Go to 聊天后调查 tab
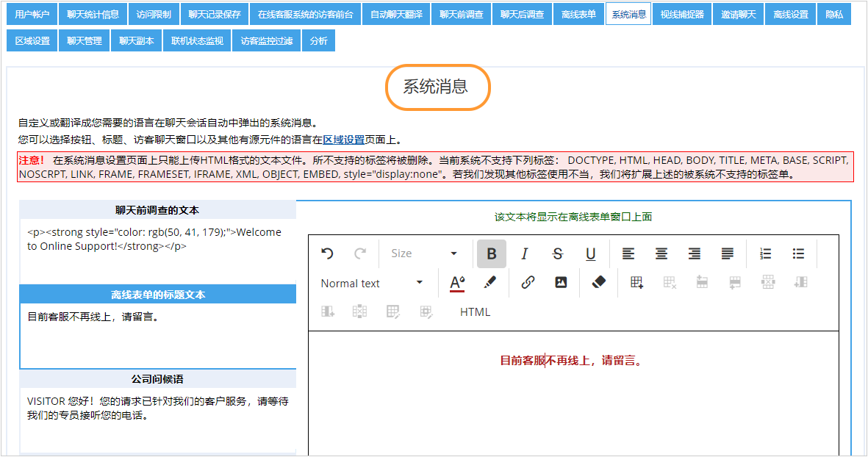Viewport: 868px width, 457px height. (x=522, y=15)
